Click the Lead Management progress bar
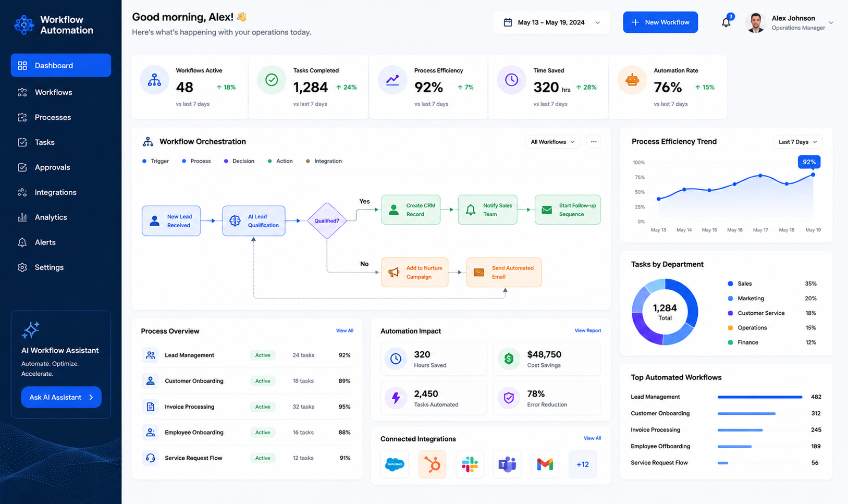The width and height of the screenshot is (848, 504). tap(760, 397)
